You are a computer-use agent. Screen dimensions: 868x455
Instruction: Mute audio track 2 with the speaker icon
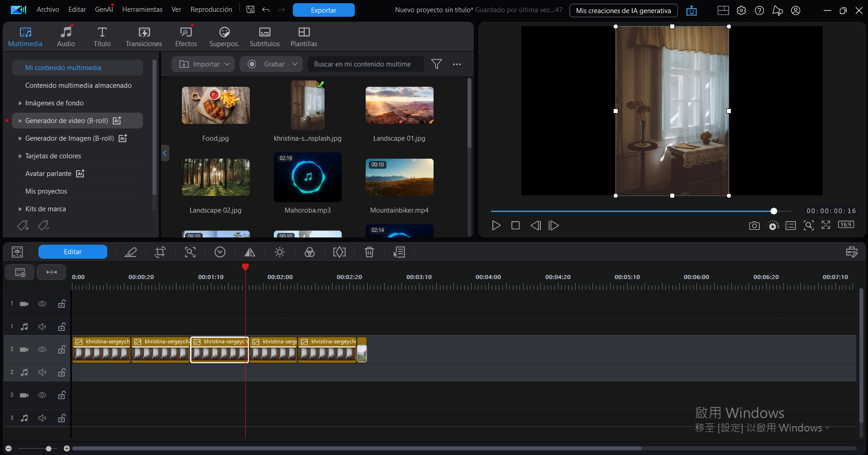[x=42, y=372]
